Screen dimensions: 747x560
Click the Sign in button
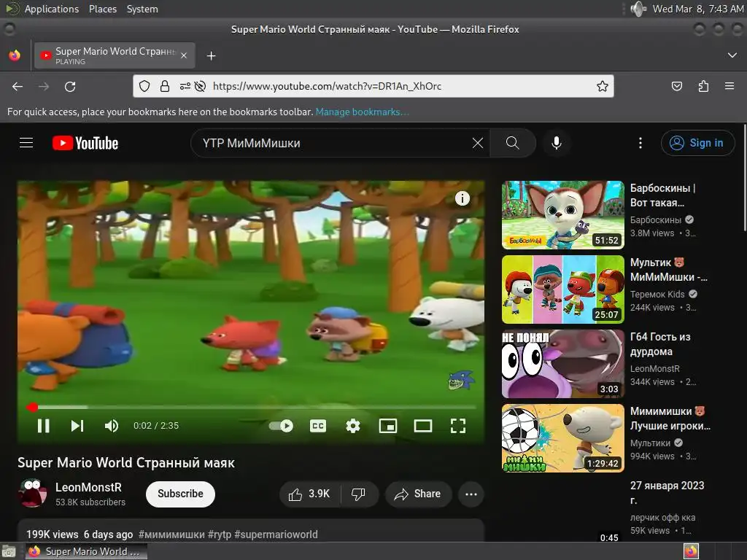[697, 143]
